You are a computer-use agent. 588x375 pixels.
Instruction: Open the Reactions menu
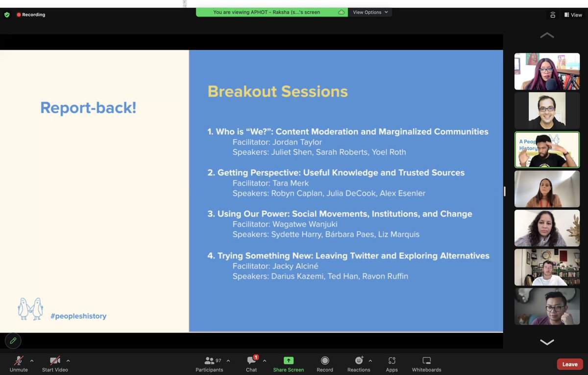click(359, 364)
